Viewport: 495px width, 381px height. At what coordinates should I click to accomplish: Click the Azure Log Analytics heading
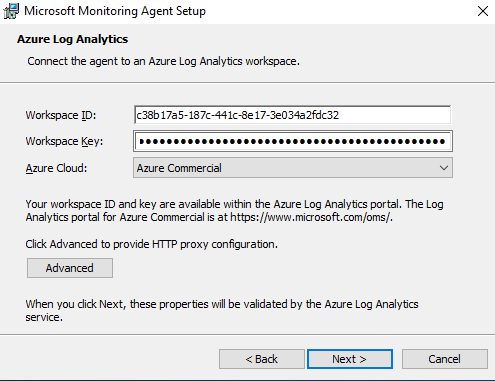point(72,39)
